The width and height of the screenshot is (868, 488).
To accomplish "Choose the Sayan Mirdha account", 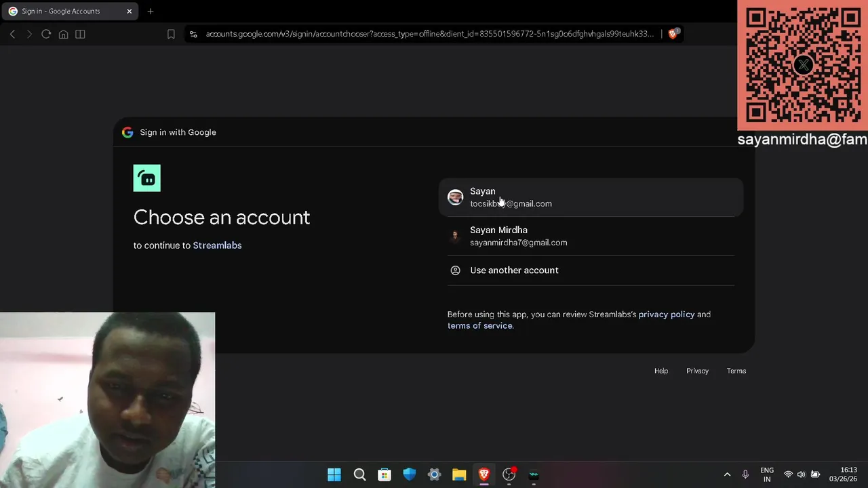I will click(x=591, y=236).
